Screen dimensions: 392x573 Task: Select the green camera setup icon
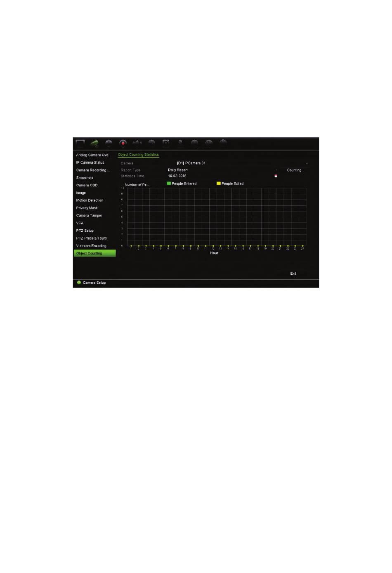point(94,143)
